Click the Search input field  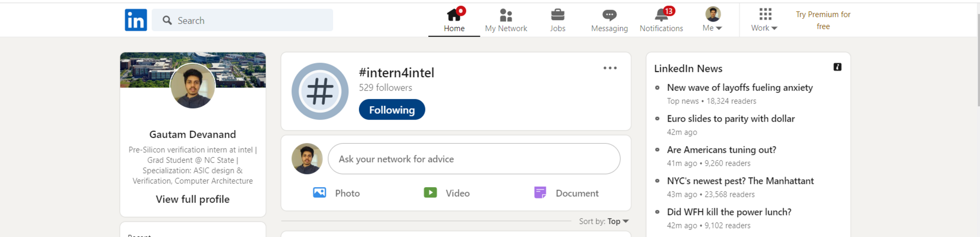point(249,21)
